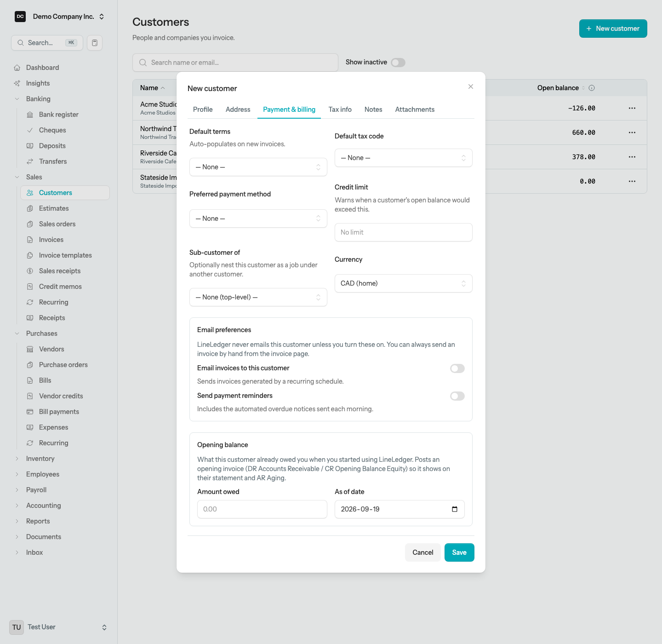Open the Dashboard home icon
662x644 pixels.
click(x=17, y=68)
